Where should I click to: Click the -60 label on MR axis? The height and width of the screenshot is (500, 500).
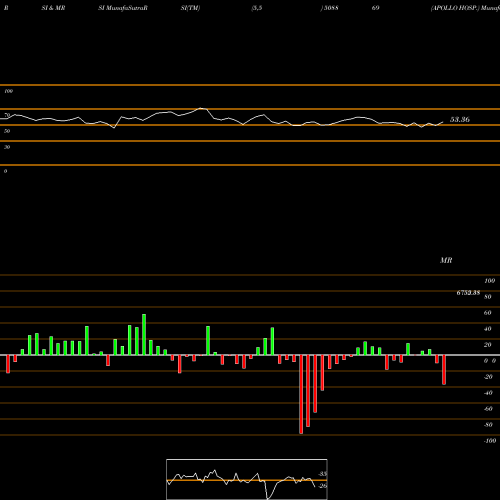488,409
